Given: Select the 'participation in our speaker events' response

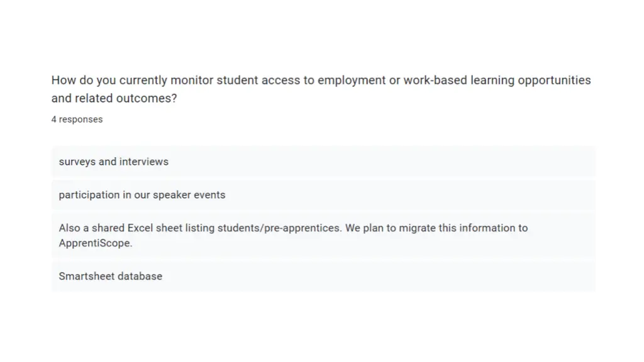Looking at the screenshot, I should click(323, 195).
